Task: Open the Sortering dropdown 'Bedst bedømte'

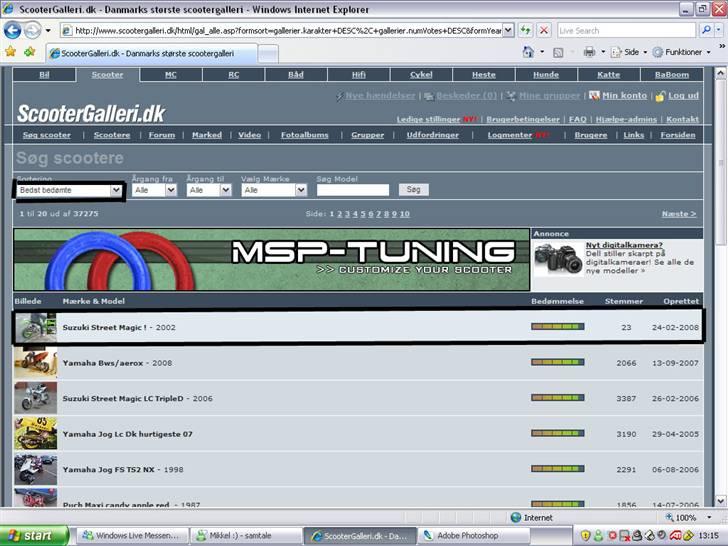Action: pyautogui.click(x=68, y=190)
